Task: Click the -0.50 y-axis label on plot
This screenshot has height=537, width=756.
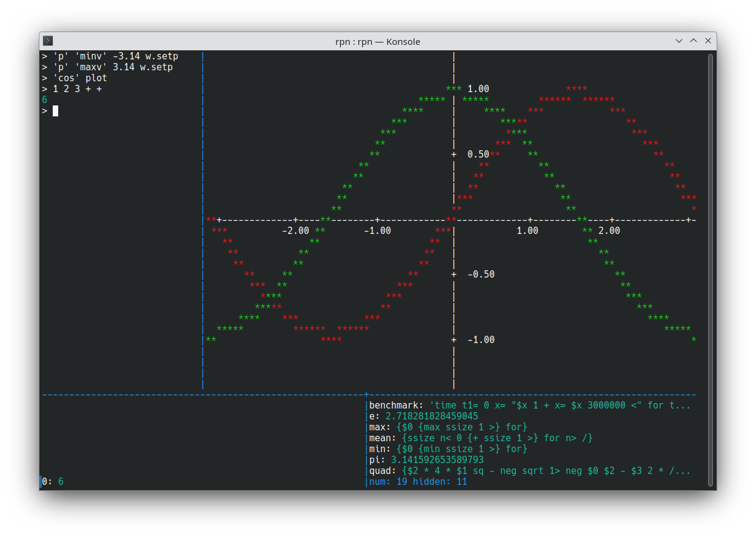Action: click(x=481, y=275)
